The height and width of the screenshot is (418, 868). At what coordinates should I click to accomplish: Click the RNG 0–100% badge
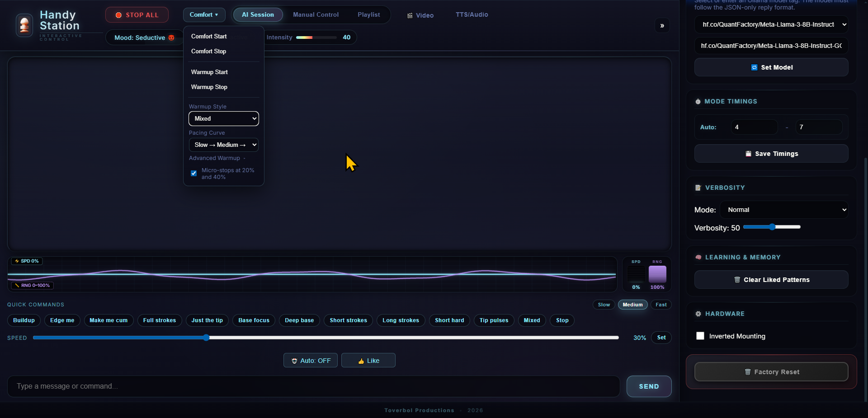pos(32,286)
